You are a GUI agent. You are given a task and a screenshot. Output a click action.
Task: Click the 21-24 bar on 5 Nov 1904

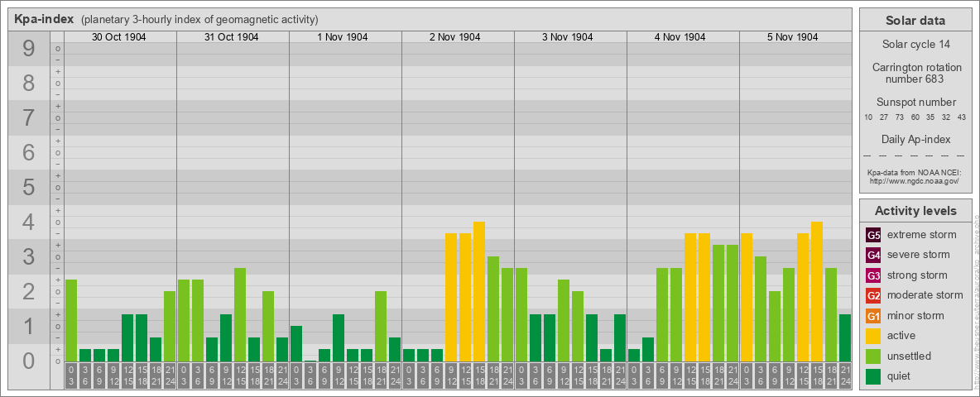[844, 337]
